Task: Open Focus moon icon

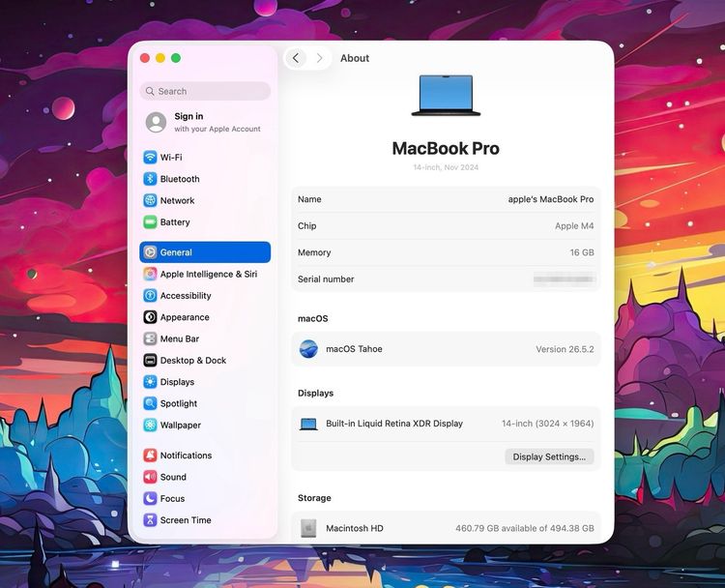Action: pyautogui.click(x=150, y=498)
